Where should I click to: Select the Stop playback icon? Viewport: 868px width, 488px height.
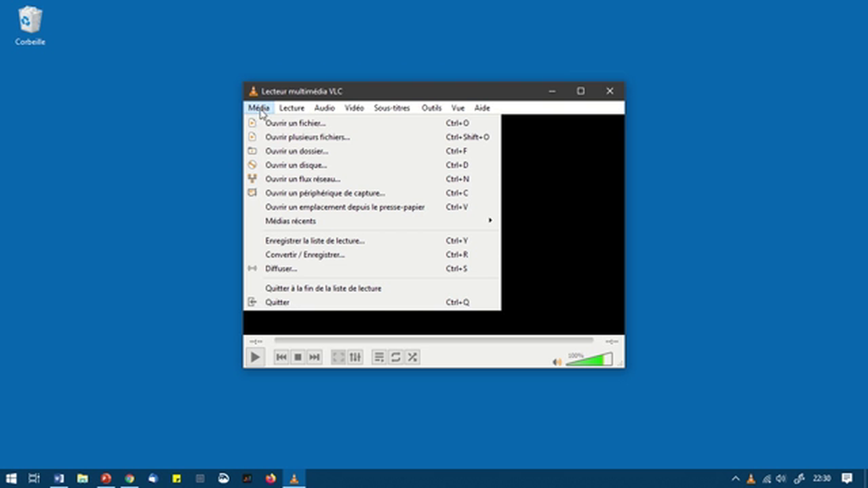click(297, 357)
